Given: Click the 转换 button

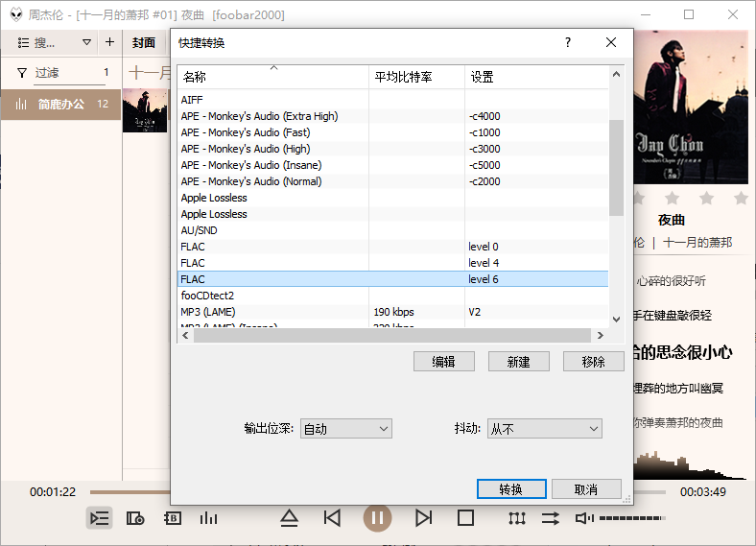Looking at the screenshot, I should coord(511,489).
